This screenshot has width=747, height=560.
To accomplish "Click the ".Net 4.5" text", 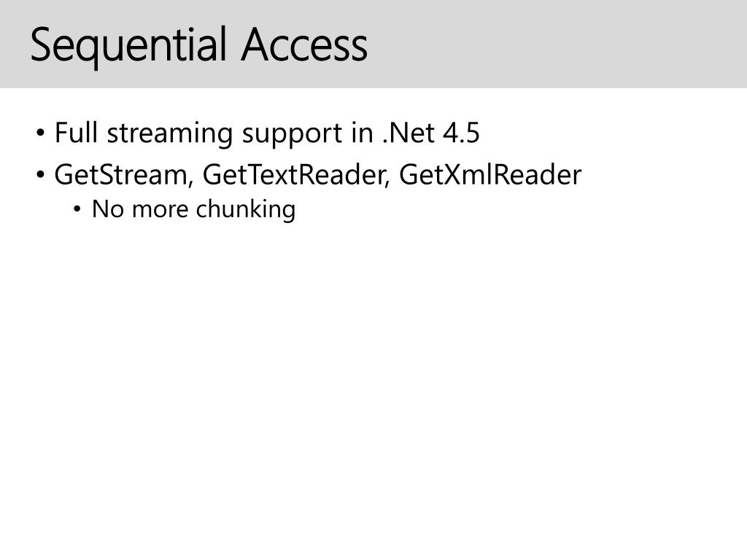I will click(x=430, y=133).
